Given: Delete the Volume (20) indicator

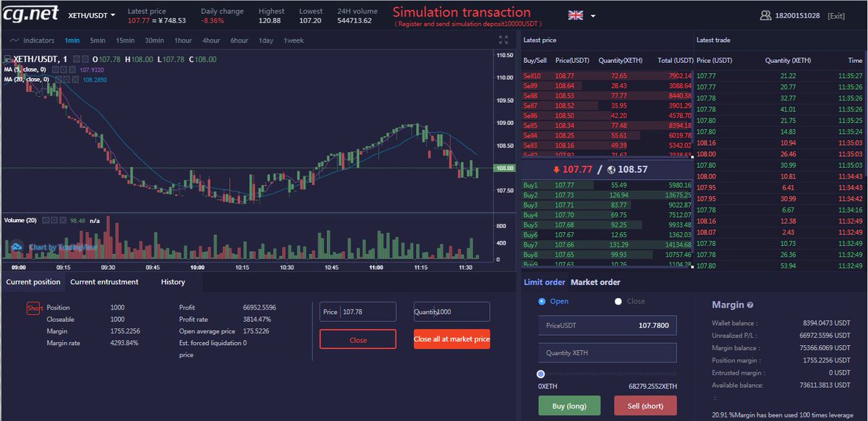Looking at the screenshot, I should (63, 220).
